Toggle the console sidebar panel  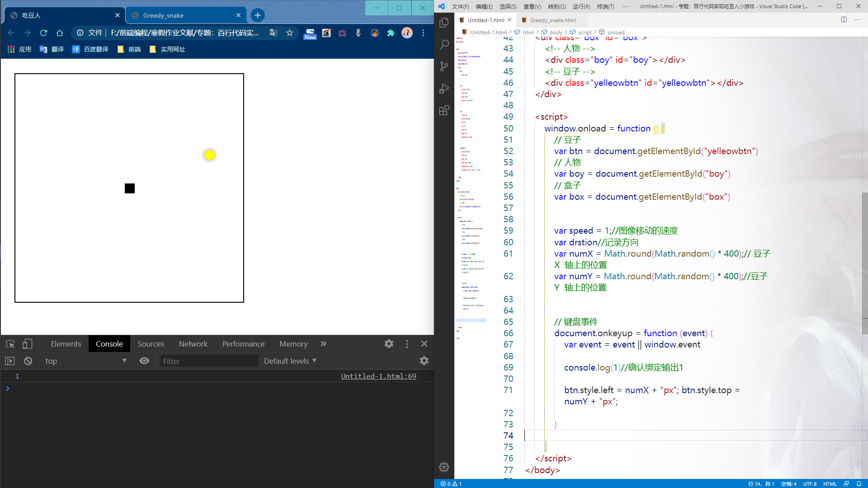[x=10, y=361]
